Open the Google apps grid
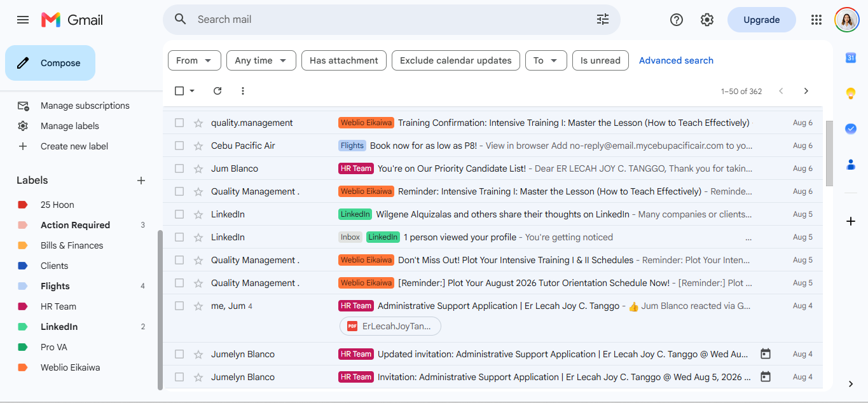 (x=816, y=20)
